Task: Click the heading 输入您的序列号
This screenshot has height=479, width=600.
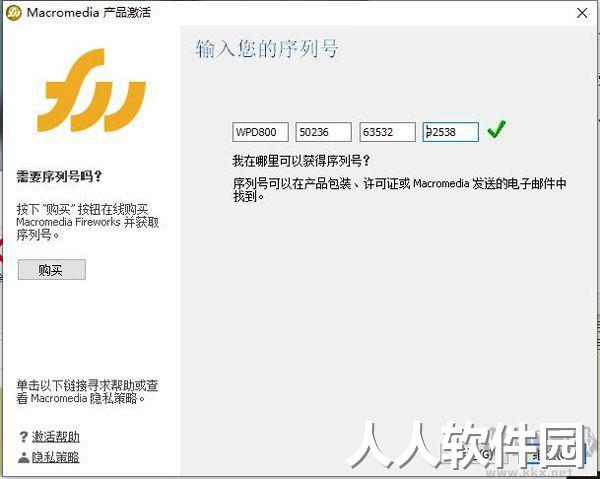Action: tap(267, 49)
